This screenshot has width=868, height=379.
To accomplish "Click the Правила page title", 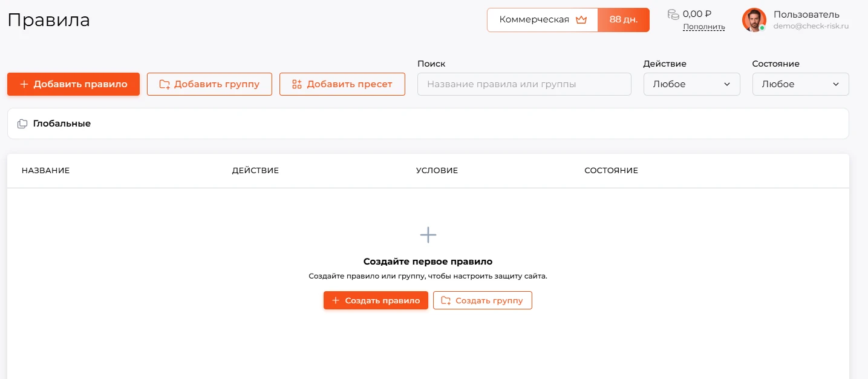I will 49,20.
